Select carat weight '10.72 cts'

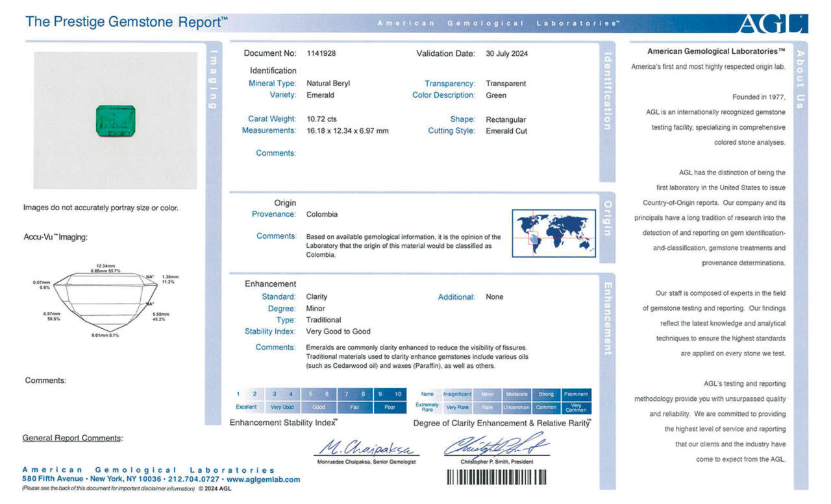(321, 119)
